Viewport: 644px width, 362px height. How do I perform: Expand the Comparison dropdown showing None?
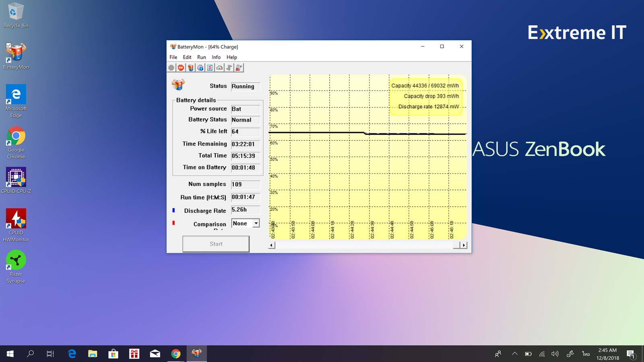tap(256, 223)
